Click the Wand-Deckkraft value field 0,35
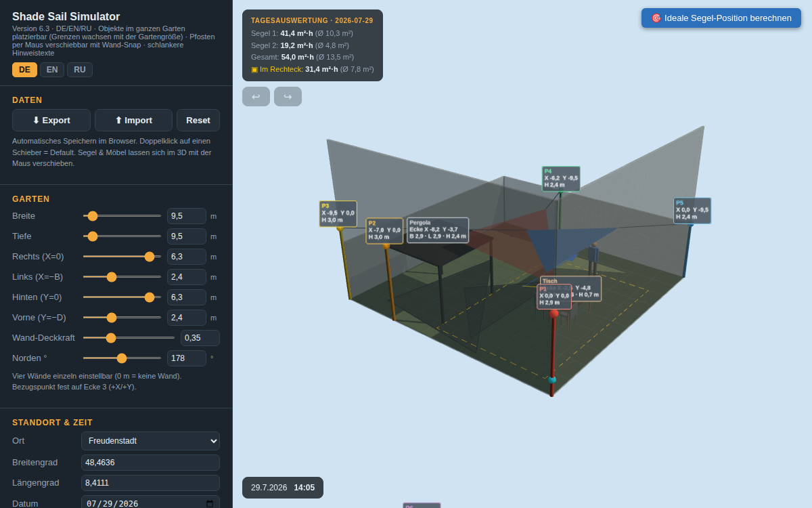Viewport: 812px width, 508px height. point(200,338)
